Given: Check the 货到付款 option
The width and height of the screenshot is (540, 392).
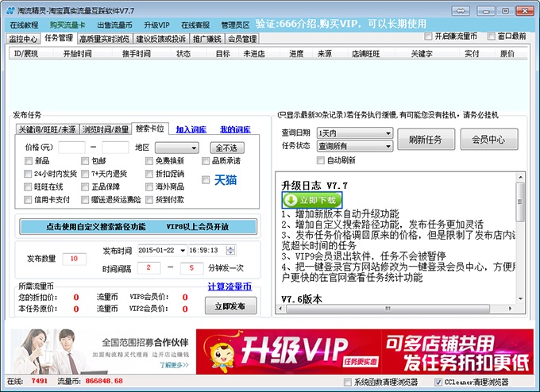Looking at the screenshot, I should [x=149, y=200].
